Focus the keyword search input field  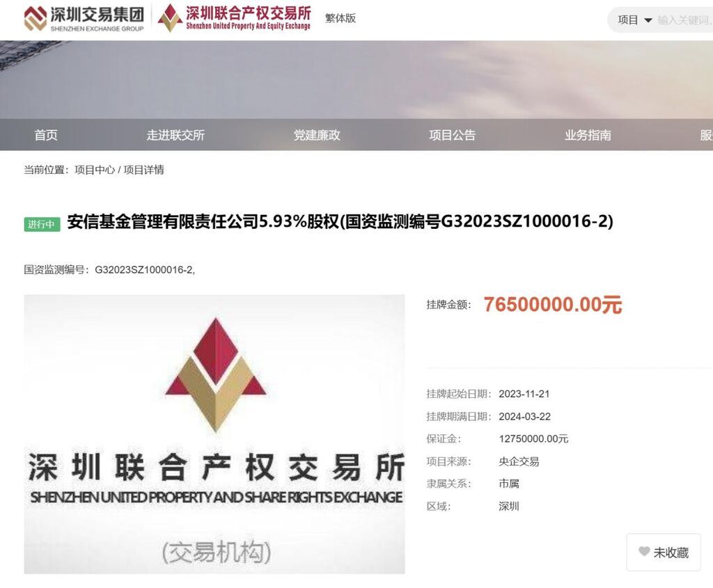pyautogui.click(x=684, y=20)
